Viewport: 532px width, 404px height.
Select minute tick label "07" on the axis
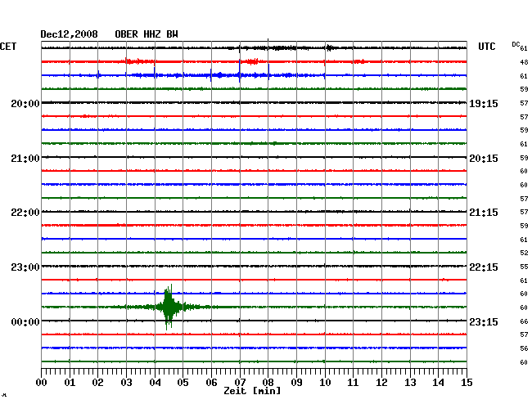click(x=240, y=382)
